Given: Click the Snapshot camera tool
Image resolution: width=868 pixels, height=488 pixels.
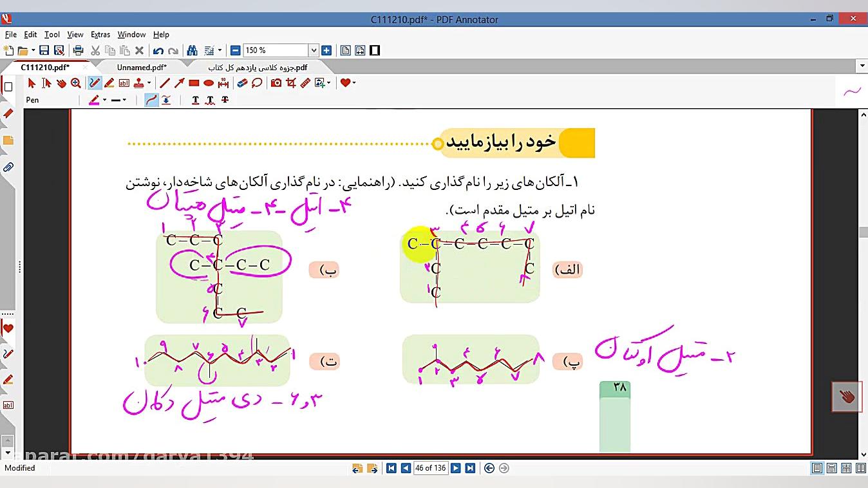Looking at the screenshot, I should 276,83.
